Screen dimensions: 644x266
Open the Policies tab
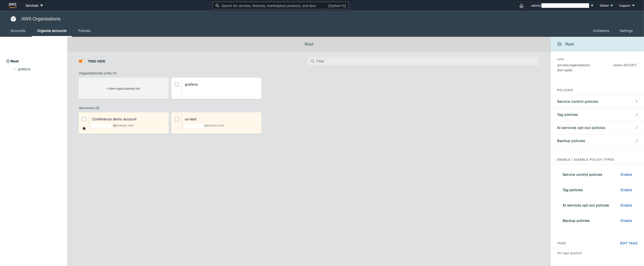coord(84,31)
